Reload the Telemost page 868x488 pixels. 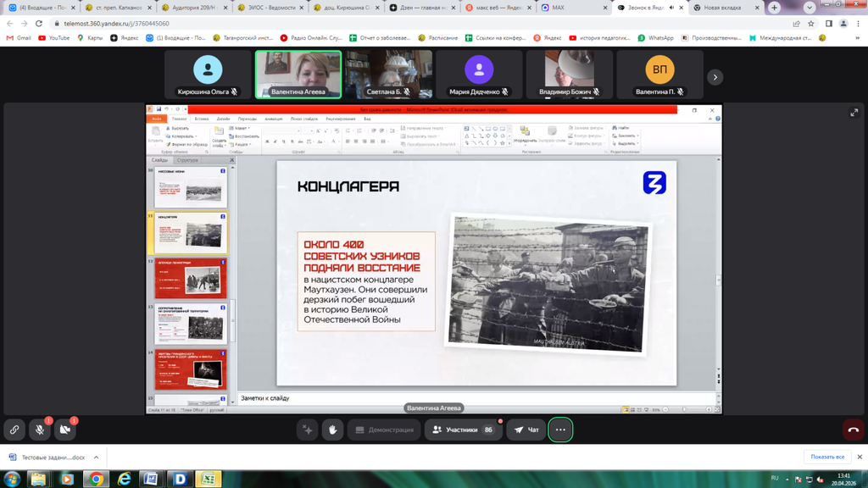[x=39, y=24]
